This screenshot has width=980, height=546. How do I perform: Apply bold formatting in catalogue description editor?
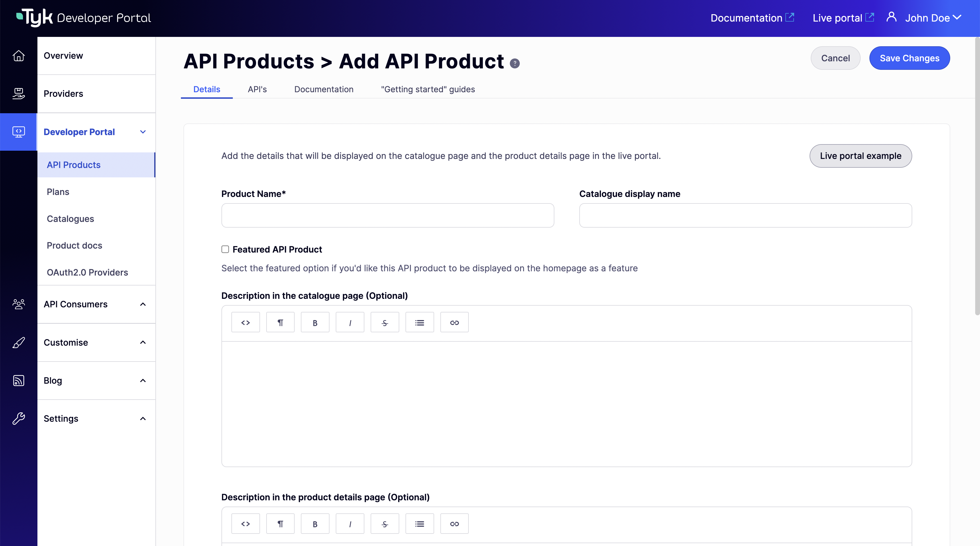315,322
